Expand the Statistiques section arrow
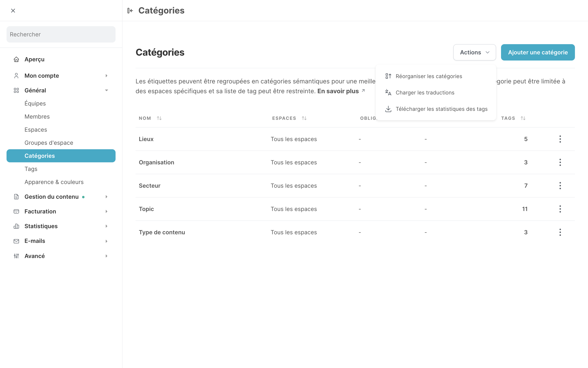588x368 pixels. tap(106, 226)
